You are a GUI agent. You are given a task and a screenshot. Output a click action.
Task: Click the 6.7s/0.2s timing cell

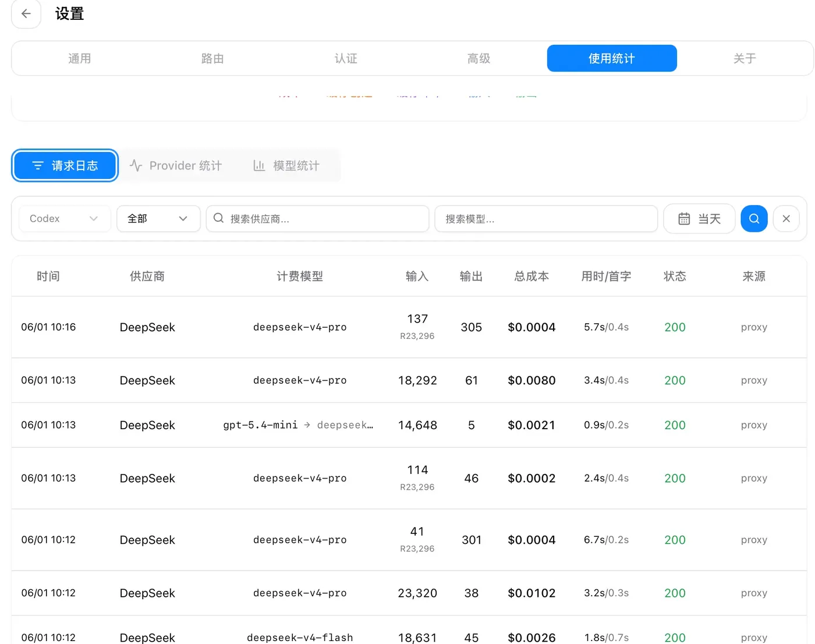click(x=607, y=540)
